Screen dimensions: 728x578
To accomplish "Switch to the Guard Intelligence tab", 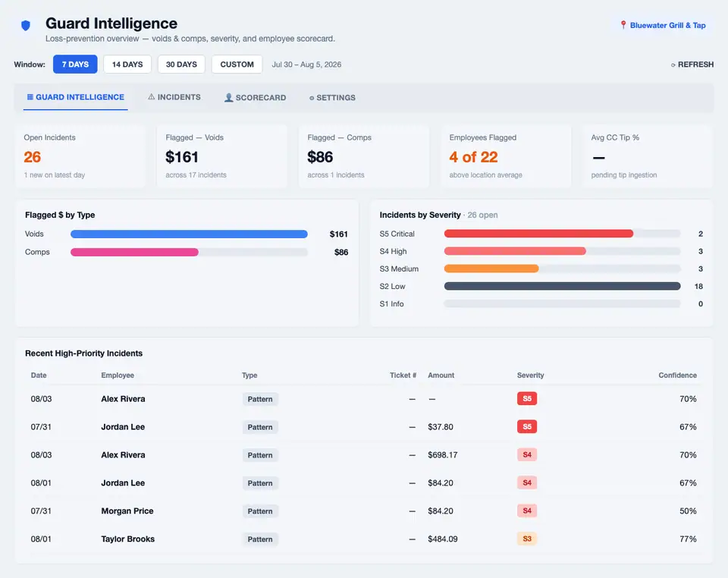I will point(76,98).
